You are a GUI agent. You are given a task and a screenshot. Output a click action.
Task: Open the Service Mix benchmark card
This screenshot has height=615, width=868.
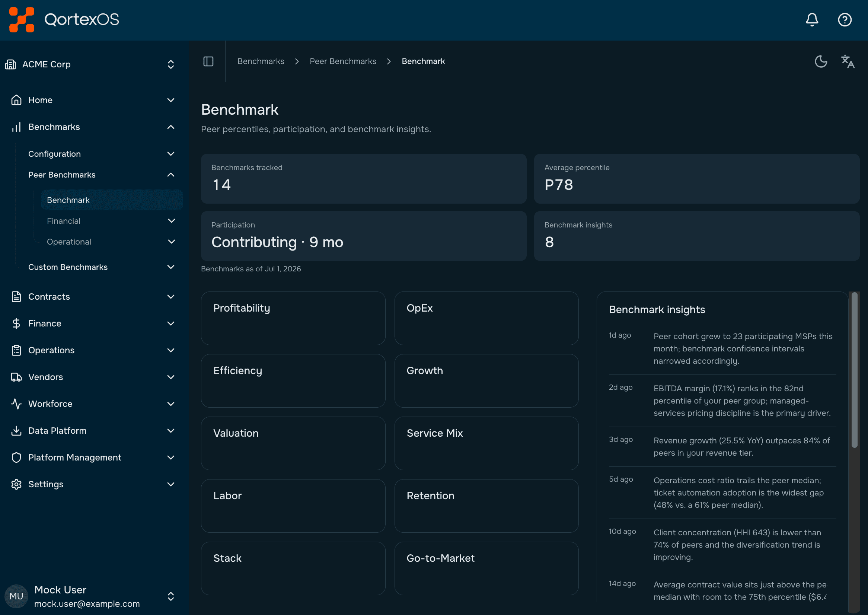(x=486, y=443)
